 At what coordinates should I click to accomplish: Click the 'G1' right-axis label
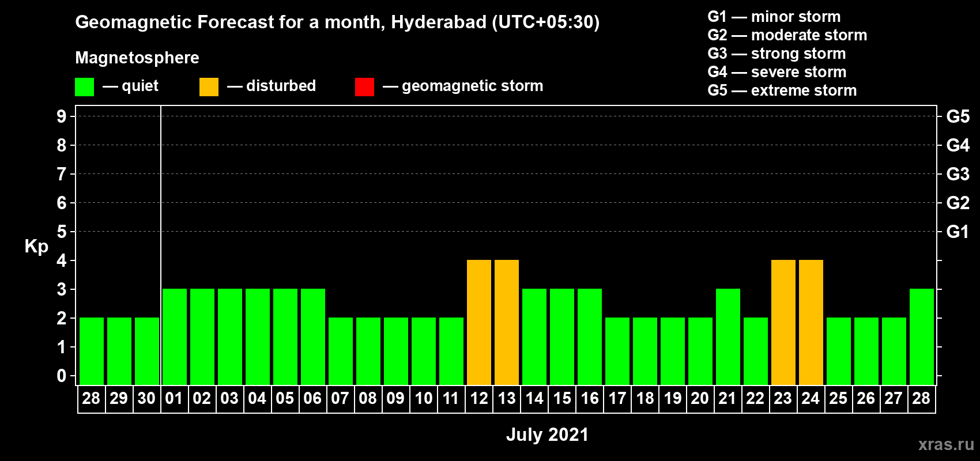958,232
